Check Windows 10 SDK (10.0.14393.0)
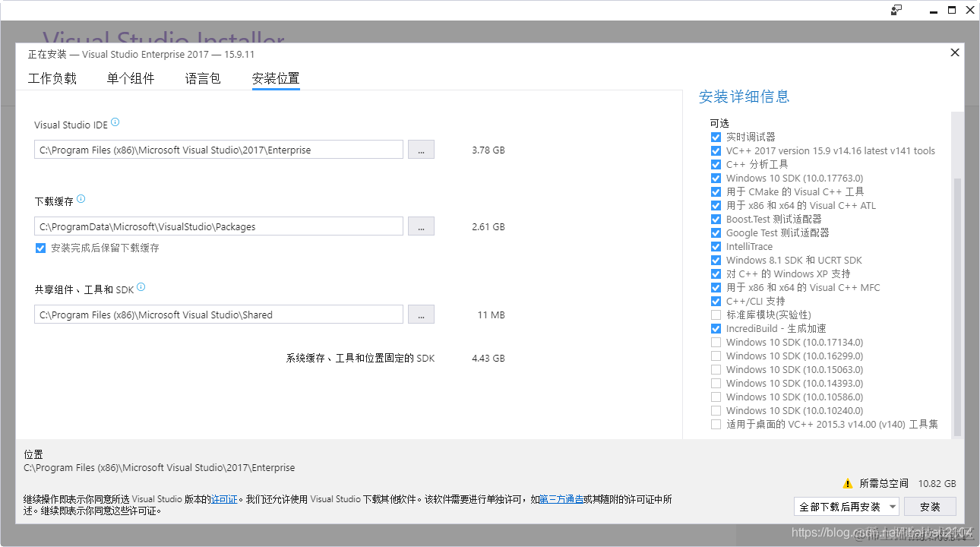Image resolution: width=980 pixels, height=547 pixels. pos(716,383)
